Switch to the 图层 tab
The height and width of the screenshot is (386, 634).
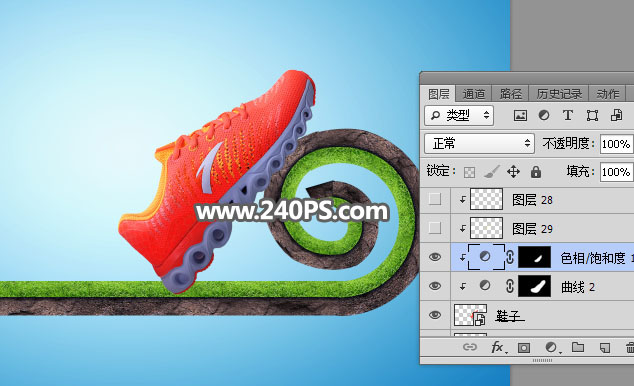click(439, 94)
